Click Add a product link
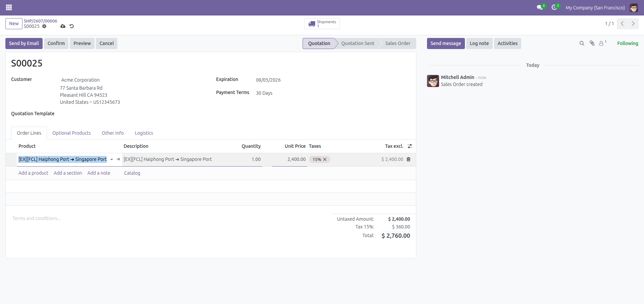This screenshot has height=304, width=644. (x=33, y=173)
